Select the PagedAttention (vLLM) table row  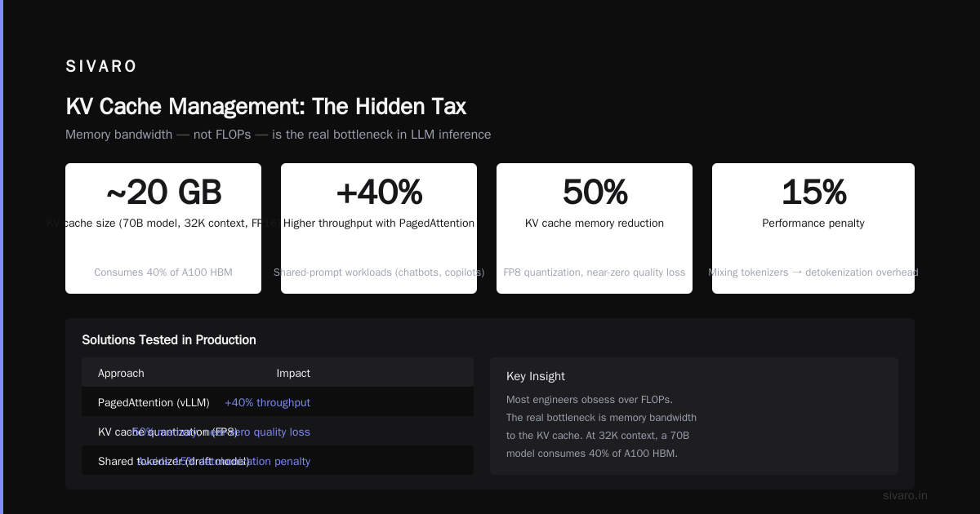tap(278, 403)
